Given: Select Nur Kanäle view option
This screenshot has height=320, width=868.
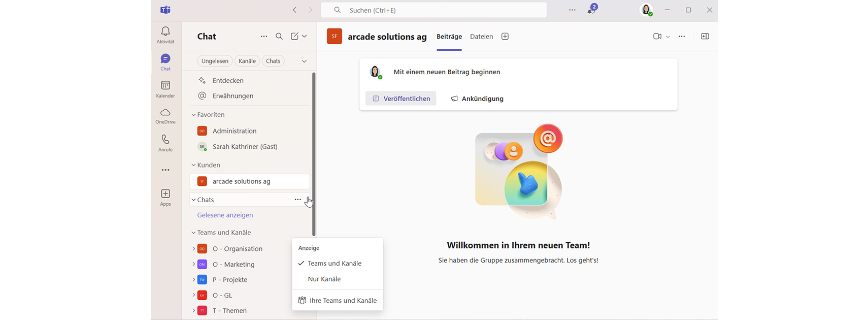Looking at the screenshot, I should (324, 279).
